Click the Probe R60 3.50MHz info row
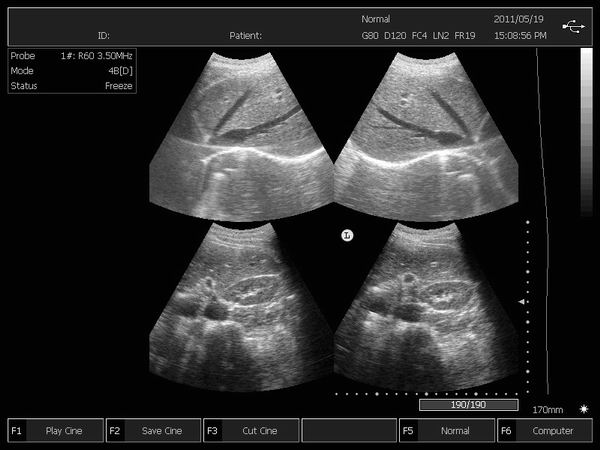 71,57
